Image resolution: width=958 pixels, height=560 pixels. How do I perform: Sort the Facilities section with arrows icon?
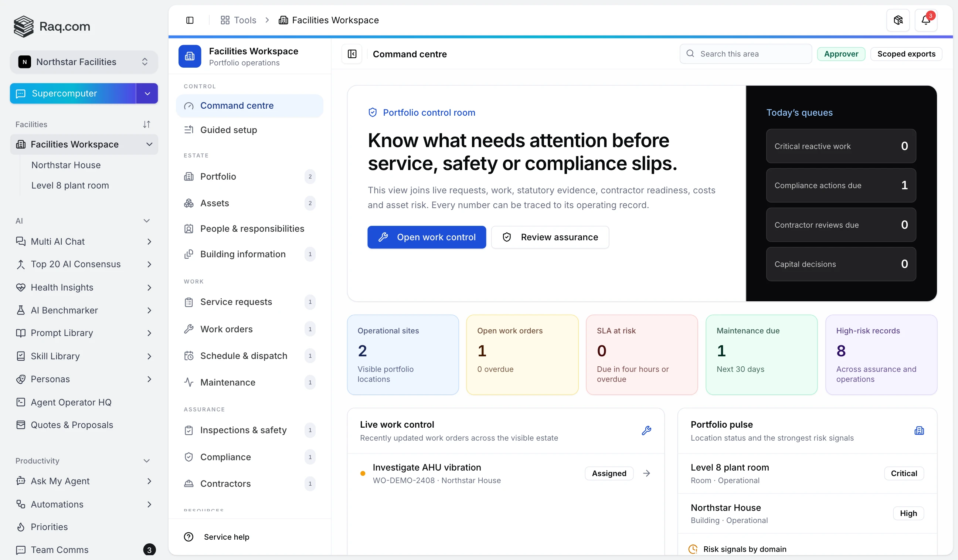pos(146,124)
